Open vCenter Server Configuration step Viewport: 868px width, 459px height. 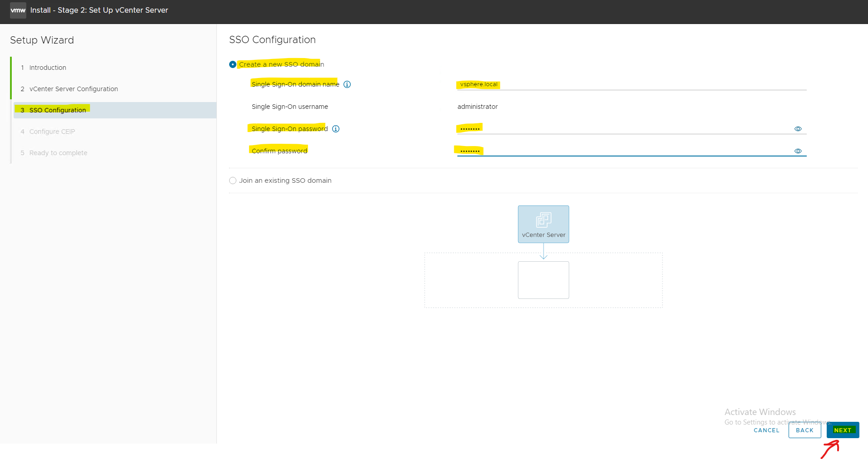[x=74, y=89]
